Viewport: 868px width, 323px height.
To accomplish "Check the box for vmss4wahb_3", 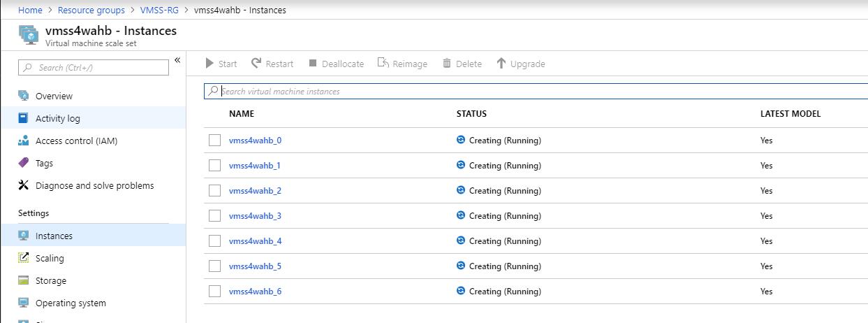I will point(214,215).
